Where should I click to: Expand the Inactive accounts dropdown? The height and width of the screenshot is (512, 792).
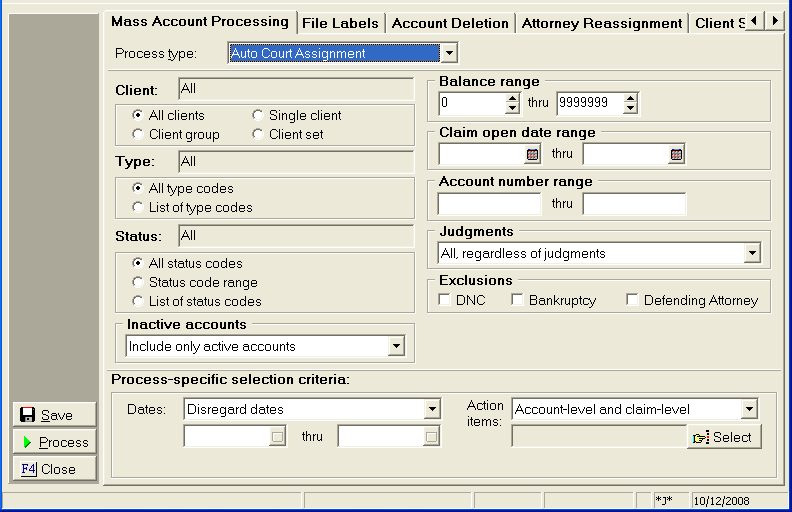tap(396, 347)
